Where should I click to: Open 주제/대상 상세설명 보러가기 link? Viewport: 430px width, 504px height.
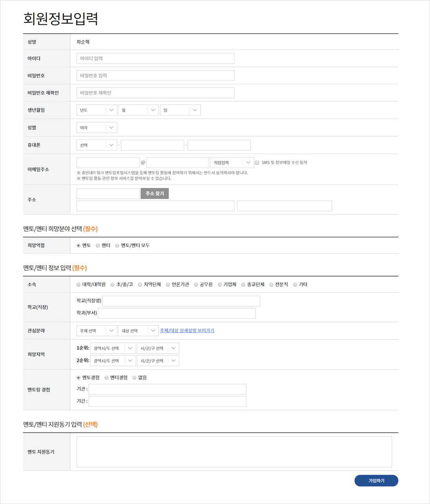187,331
